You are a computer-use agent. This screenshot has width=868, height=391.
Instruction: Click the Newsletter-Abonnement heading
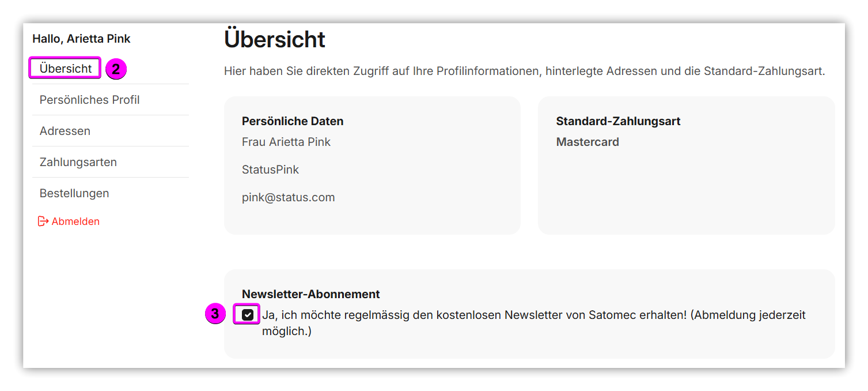tap(310, 294)
